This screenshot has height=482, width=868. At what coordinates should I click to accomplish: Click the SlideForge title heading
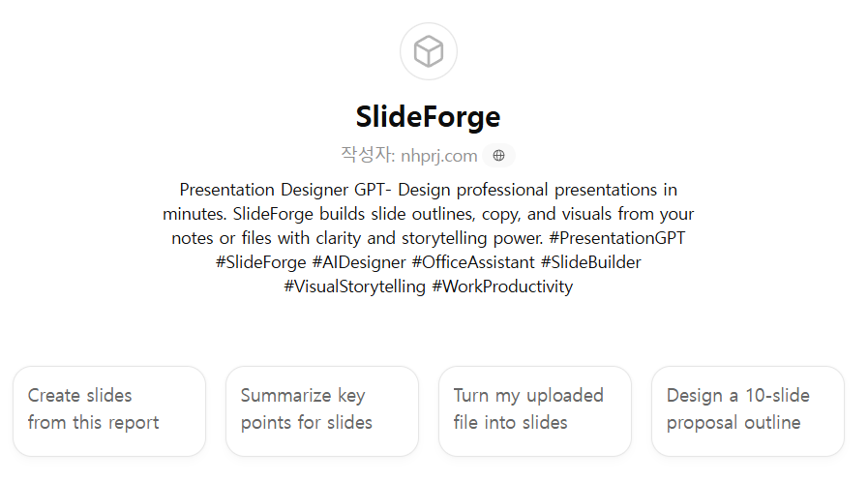point(428,116)
